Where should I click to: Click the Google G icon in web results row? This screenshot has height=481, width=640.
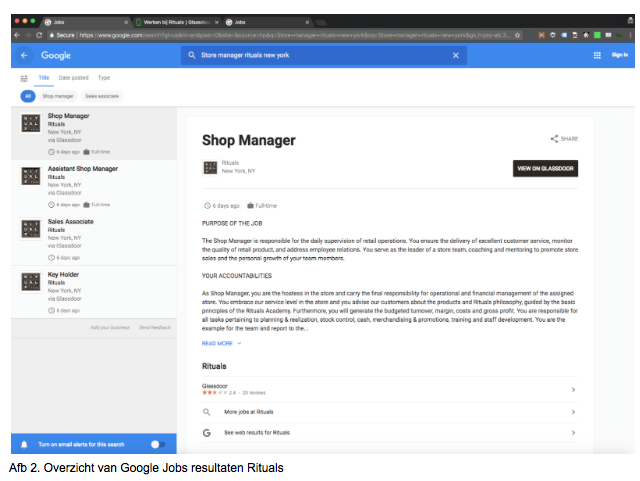coord(207,432)
